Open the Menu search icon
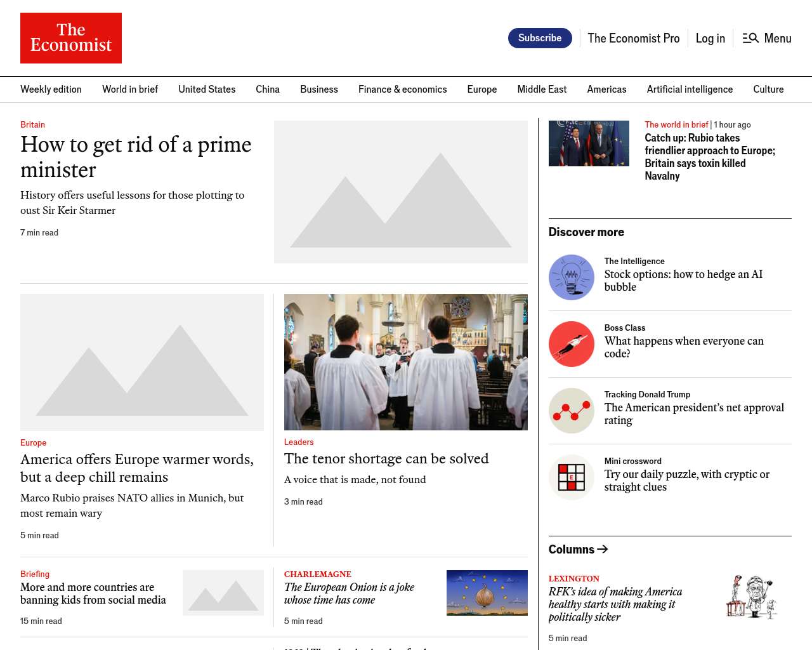812x650 pixels. 750,38
